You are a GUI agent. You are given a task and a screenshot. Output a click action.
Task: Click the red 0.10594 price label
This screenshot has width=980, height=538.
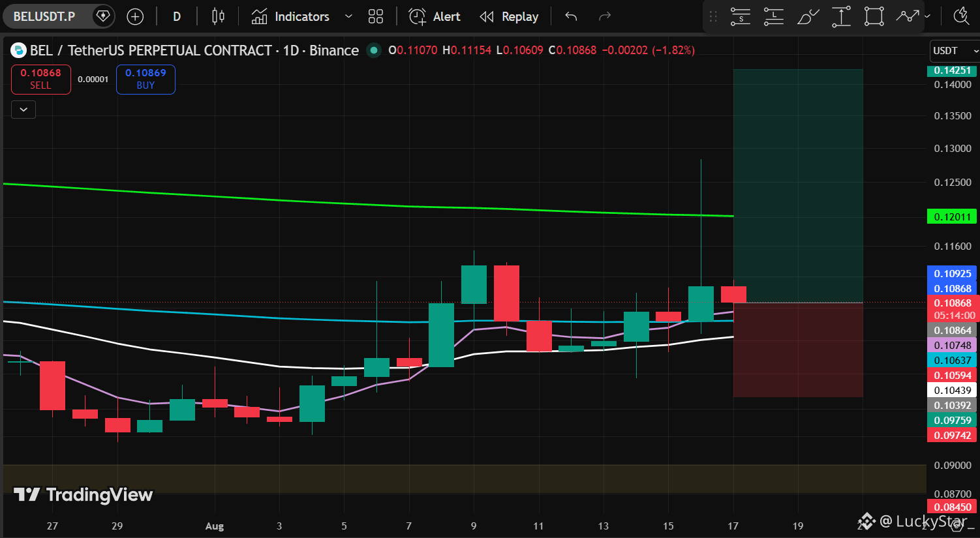[x=952, y=376]
